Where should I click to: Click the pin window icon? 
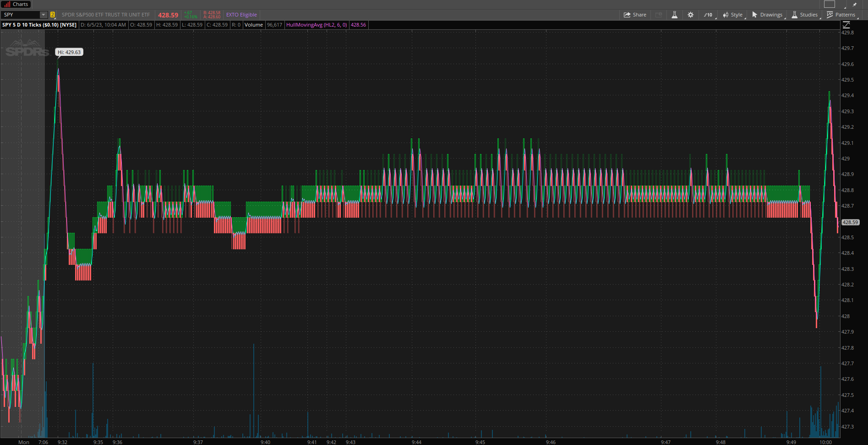tap(855, 5)
